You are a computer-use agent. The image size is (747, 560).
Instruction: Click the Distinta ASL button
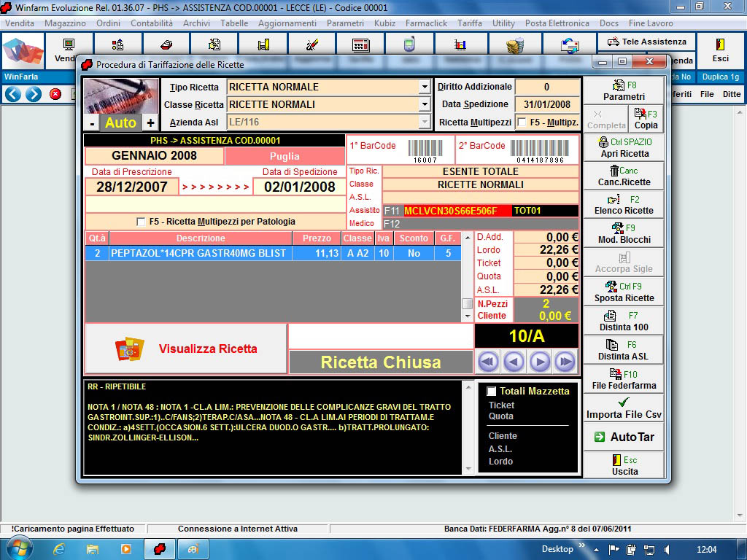pyautogui.click(x=624, y=351)
